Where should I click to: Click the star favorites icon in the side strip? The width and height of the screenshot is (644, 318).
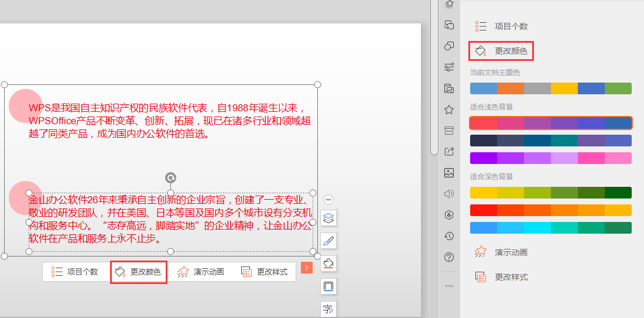tap(449, 110)
